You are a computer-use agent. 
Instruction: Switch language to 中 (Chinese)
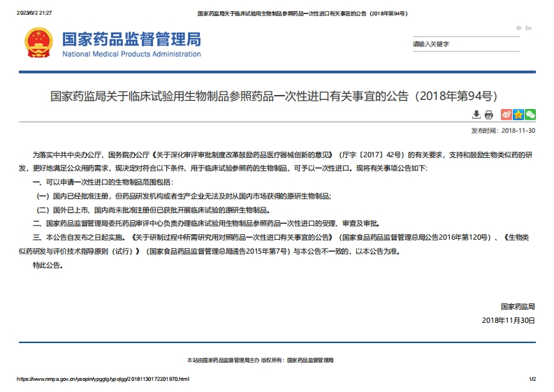tap(518, 28)
